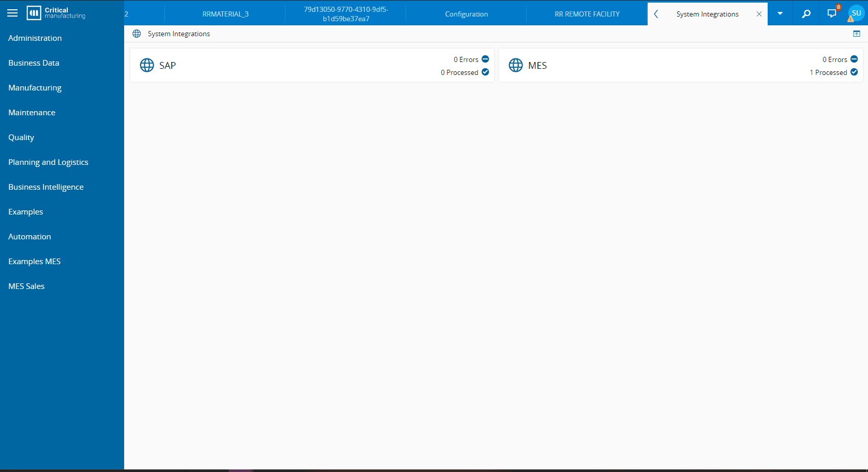Open the Administration menu
The image size is (868, 472).
pos(62,38)
